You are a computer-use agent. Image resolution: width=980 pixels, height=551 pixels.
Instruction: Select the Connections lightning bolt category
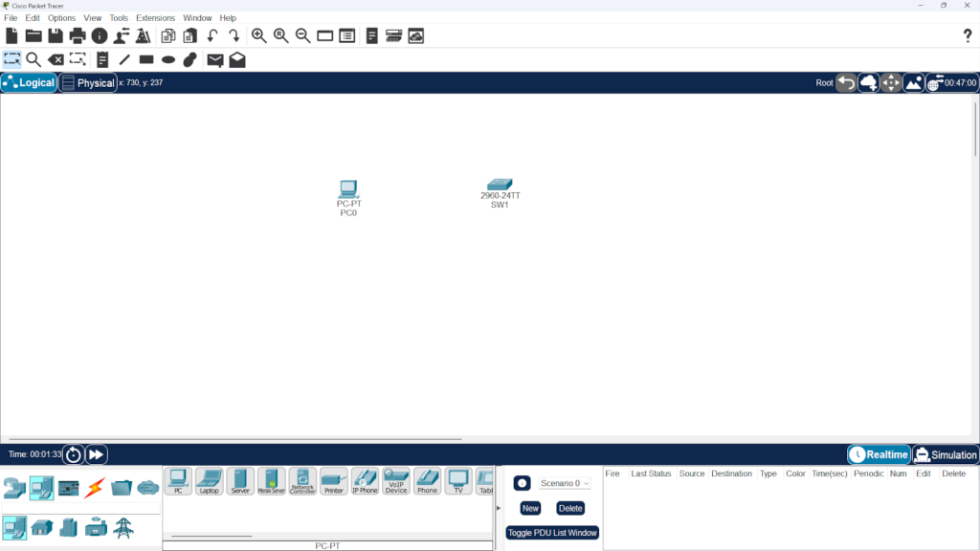point(95,488)
